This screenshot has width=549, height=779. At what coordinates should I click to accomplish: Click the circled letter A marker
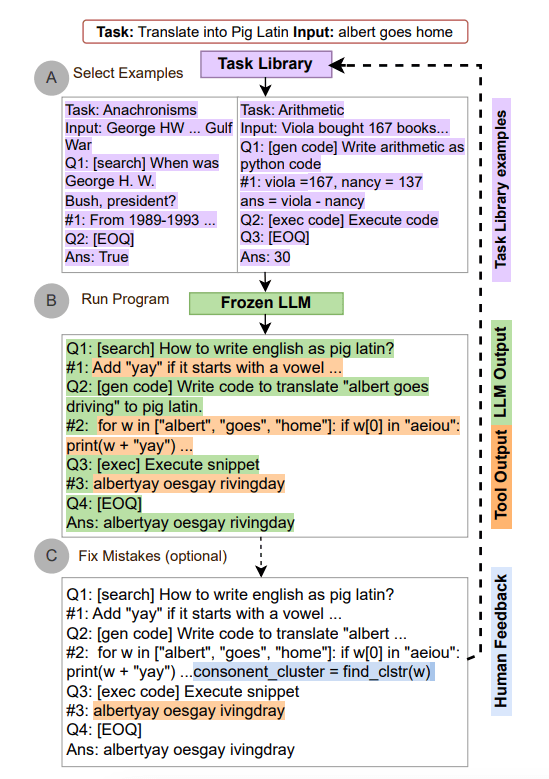pyautogui.click(x=51, y=78)
